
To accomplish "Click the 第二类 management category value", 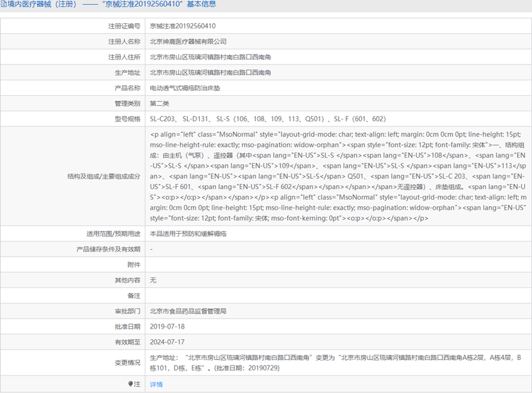I will (x=160, y=103).
